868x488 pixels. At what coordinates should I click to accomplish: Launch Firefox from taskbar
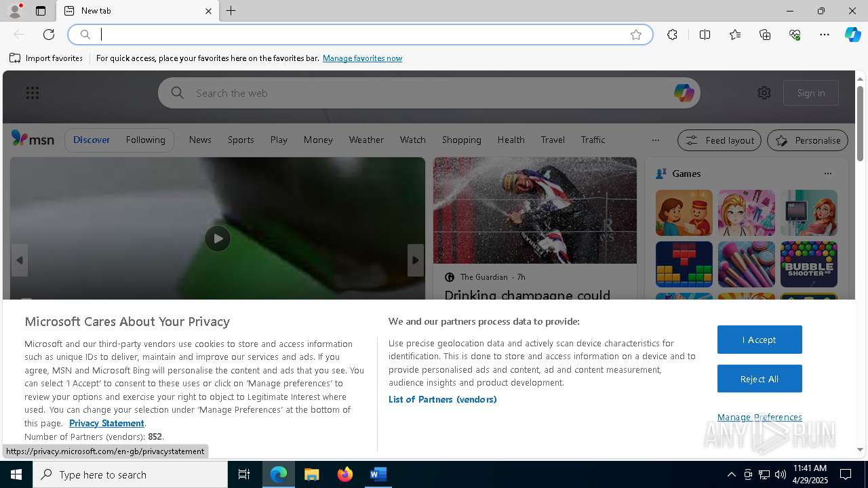(x=345, y=474)
